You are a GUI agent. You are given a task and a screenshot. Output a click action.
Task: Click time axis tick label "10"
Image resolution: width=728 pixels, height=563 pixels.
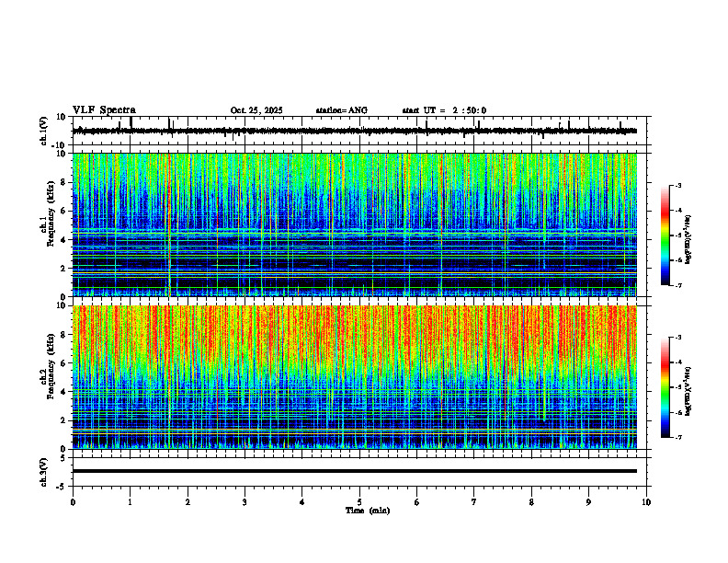tap(646, 502)
